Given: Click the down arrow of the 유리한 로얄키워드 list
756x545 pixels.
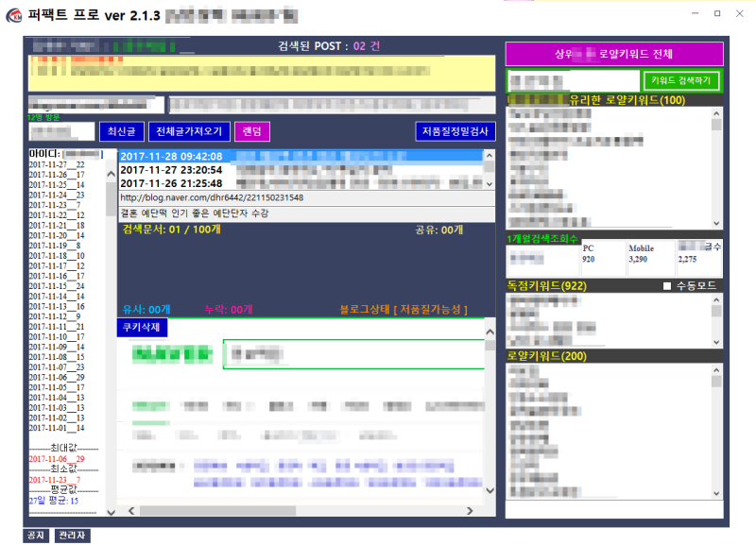Looking at the screenshot, I should coord(716,223).
